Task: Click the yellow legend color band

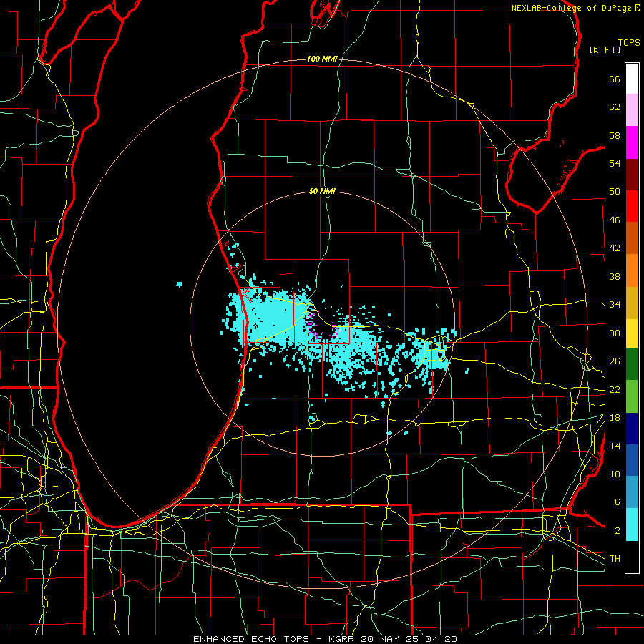Action: (x=632, y=333)
